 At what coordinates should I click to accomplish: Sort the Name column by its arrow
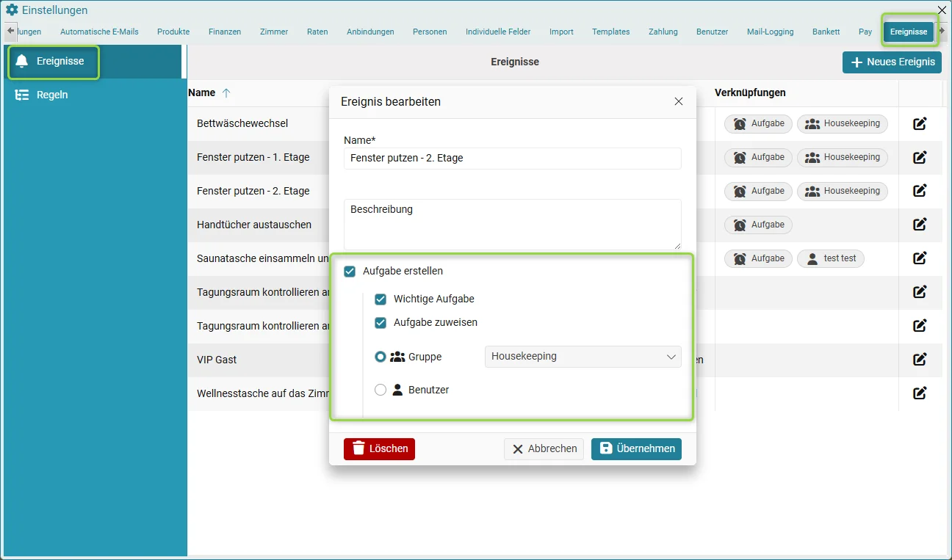[x=226, y=93]
